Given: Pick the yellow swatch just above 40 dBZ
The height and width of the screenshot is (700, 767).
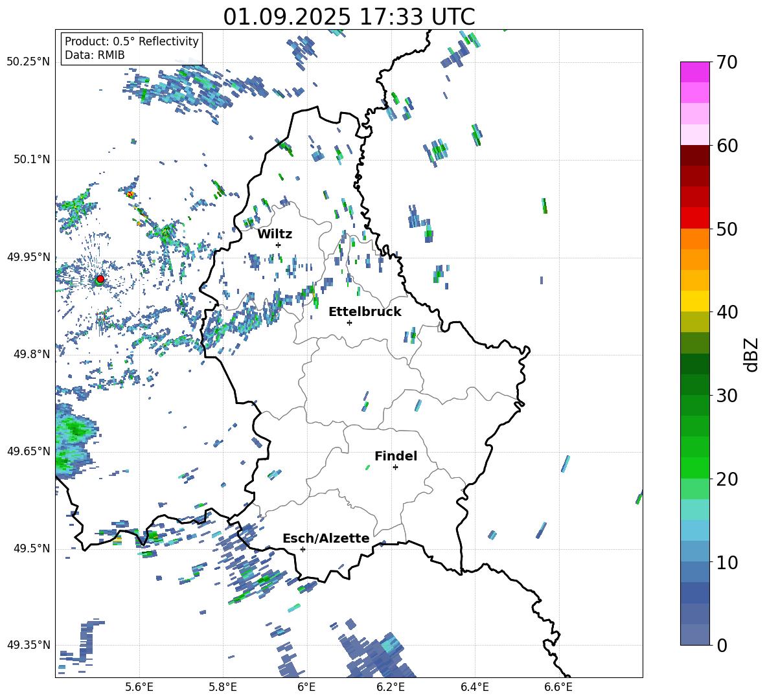Looking at the screenshot, I should [694, 301].
